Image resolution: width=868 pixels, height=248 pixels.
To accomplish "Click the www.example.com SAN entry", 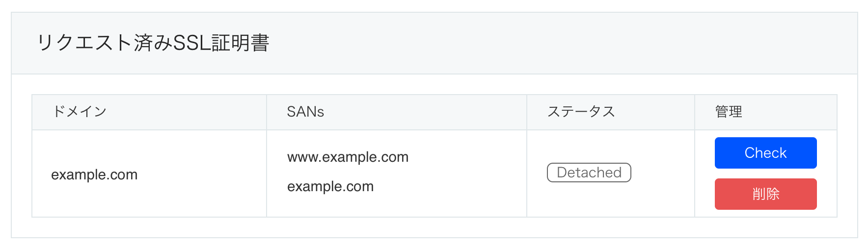I will pyautogui.click(x=348, y=157).
